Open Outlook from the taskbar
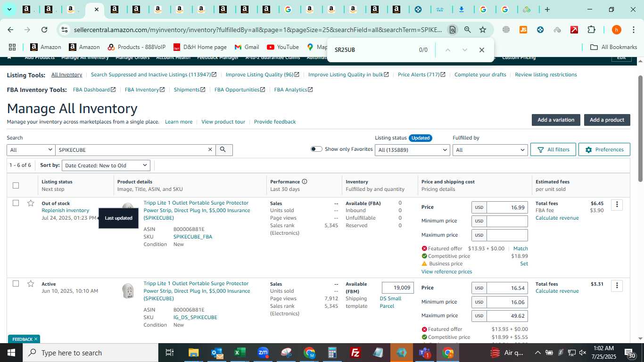Viewport: 644px width, 362px height. [x=217, y=353]
